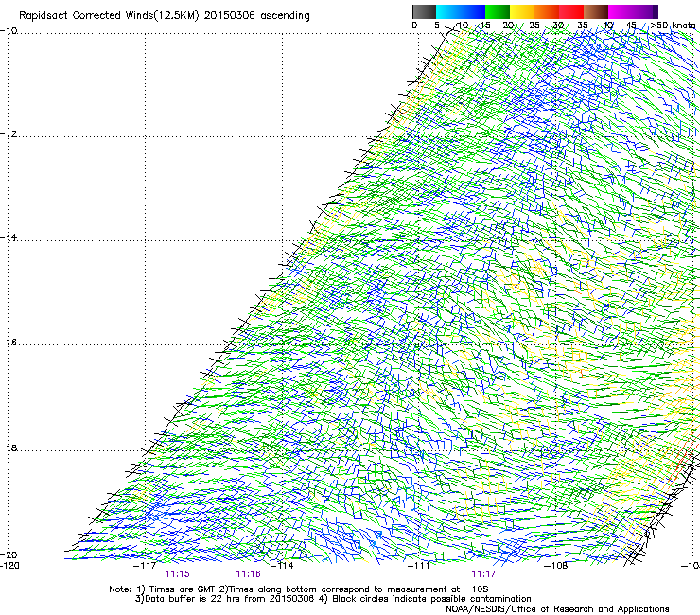Select the brown 35-40 knots swatch
Viewport: 700px width, 615px height.
tap(596, 11)
